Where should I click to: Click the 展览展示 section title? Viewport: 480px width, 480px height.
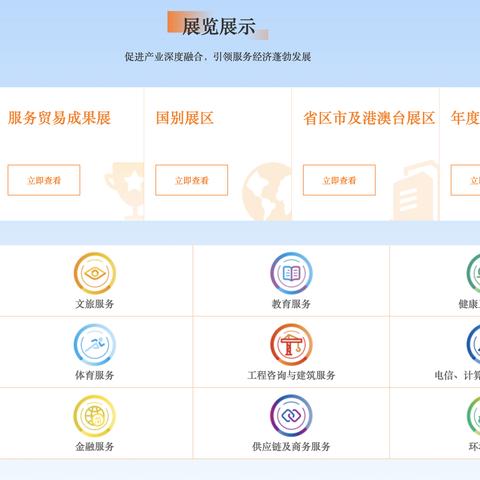(219, 26)
